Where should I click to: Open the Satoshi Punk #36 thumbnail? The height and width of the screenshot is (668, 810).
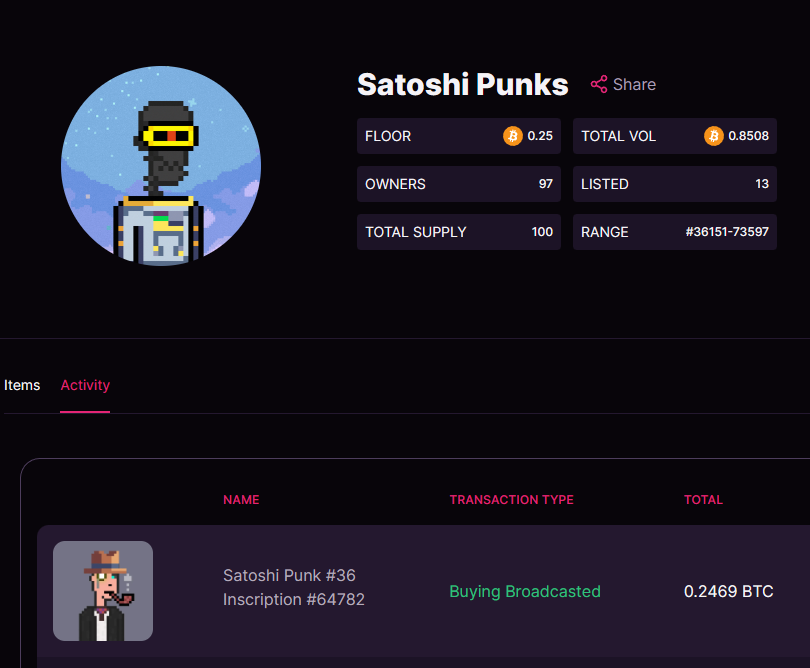pyautogui.click(x=103, y=591)
